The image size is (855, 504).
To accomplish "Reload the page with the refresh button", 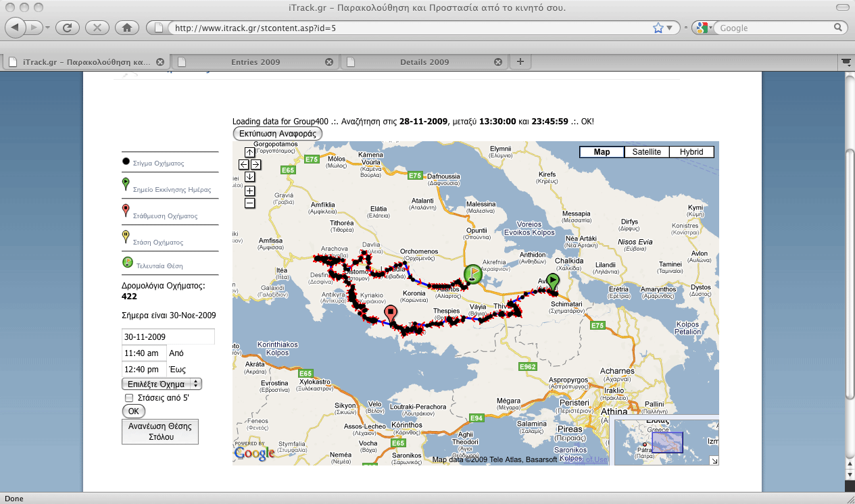I will [68, 28].
